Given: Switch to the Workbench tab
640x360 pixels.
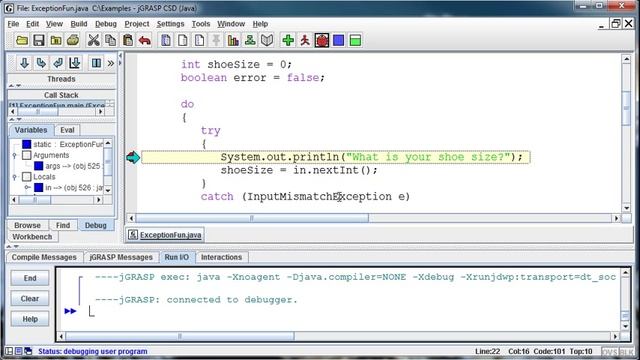Looking at the screenshot, I should point(32,237).
